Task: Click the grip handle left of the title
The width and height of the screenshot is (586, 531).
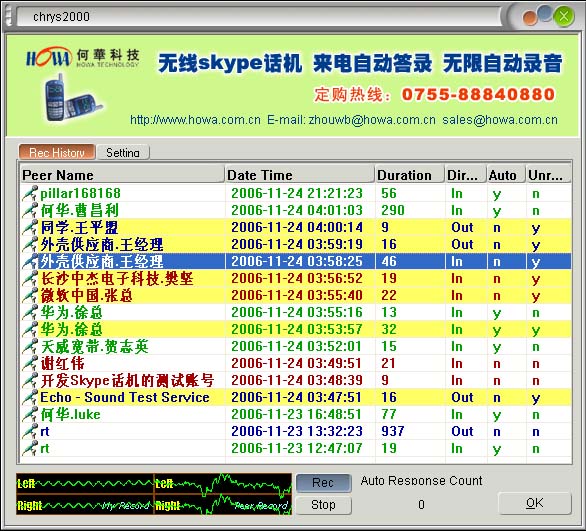Action: pyautogui.click(x=9, y=16)
